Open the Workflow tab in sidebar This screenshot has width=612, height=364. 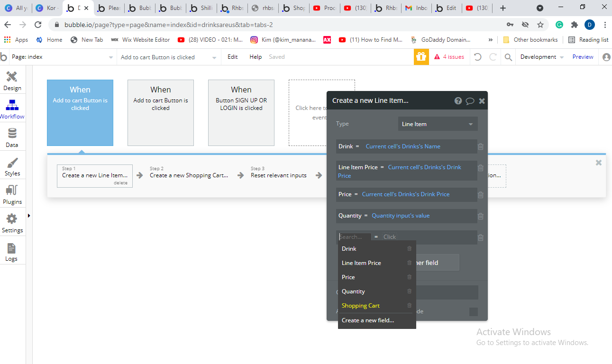click(x=12, y=109)
